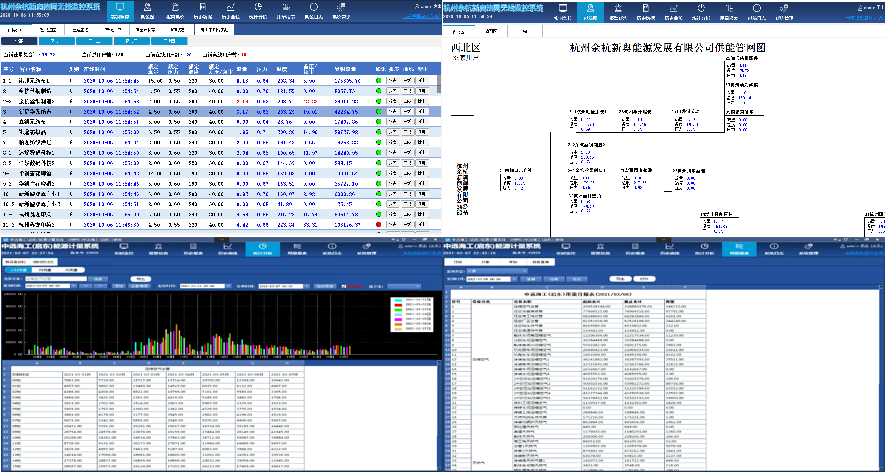This screenshot has width=887, height=473.
Task: Toggle red-labeled checkbox in statistics query bar
Action: pos(343,286)
